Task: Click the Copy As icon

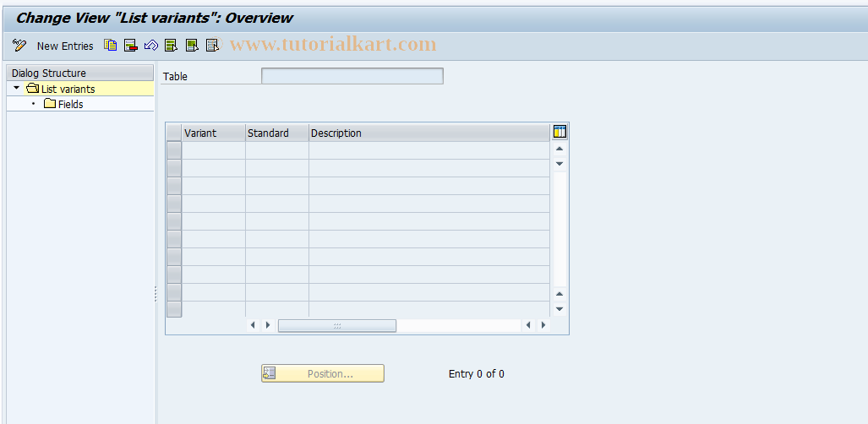Action: point(111,46)
